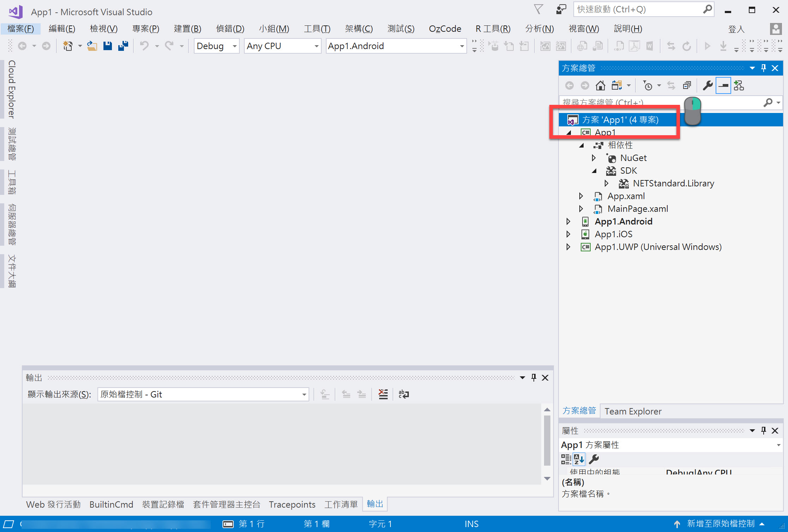Expand the App1.Android project node
This screenshot has height=532, width=788.
point(568,221)
